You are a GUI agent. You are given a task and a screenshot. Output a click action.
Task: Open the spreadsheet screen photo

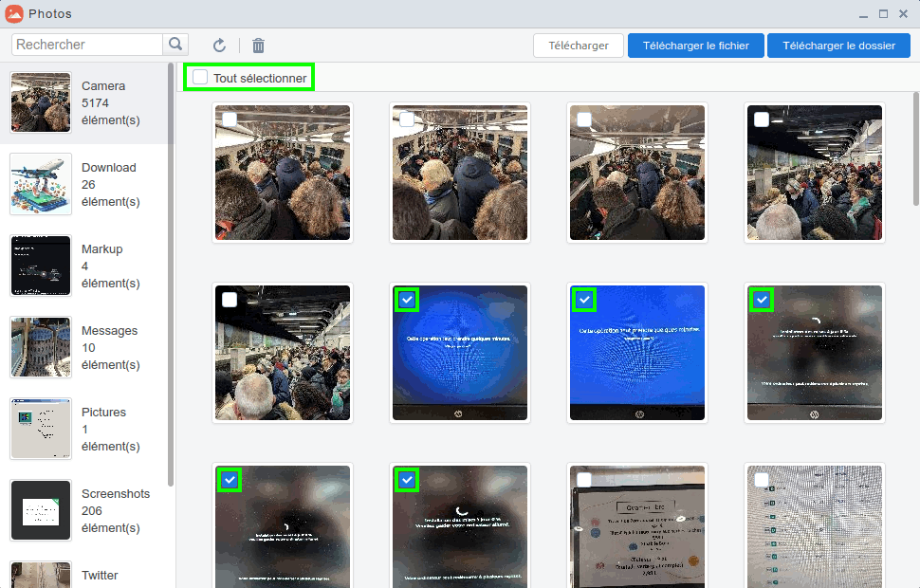click(x=815, y=527)
